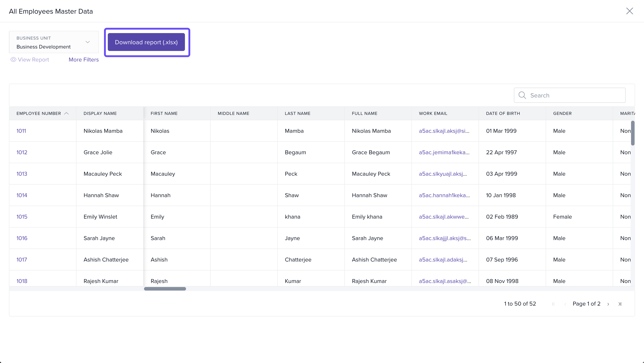Sort by Date of Birth column header
This screenshot has width=644, height=363.
[503, 113]
